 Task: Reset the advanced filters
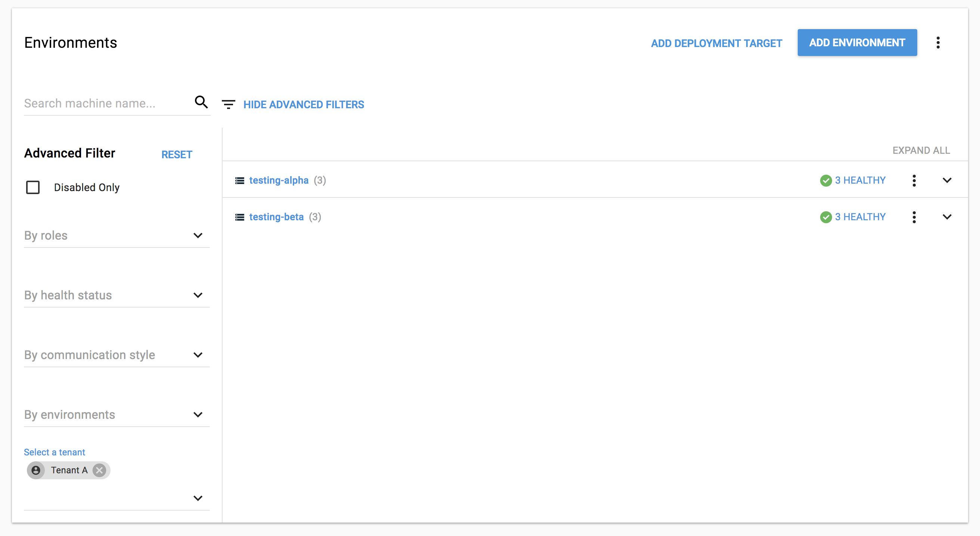[x=177, y=154]
